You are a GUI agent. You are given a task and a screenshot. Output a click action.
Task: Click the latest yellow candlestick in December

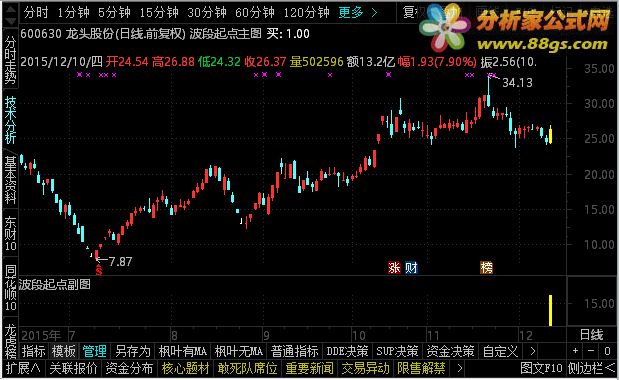tap(550, 134)
